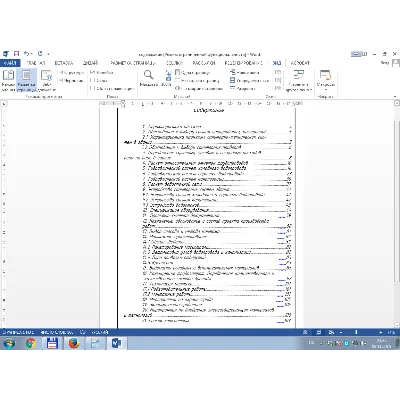400x400 pixels.
Task: Open the ГЛАВНАЯ (Home) tab
Action: click(36, 63)
